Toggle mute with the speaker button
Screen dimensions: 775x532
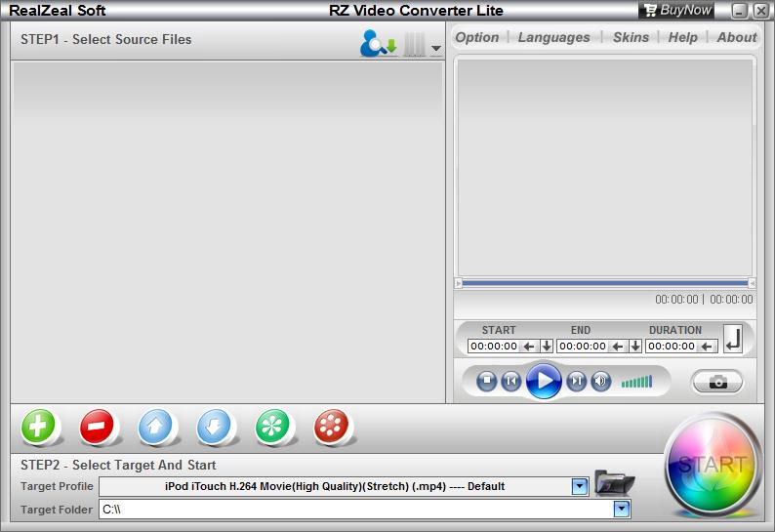click(601, 381)
